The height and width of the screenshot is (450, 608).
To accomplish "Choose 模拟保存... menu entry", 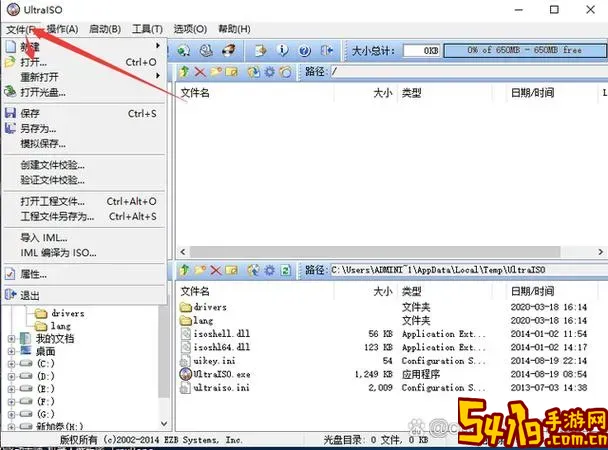I will [x=84, y=144].
